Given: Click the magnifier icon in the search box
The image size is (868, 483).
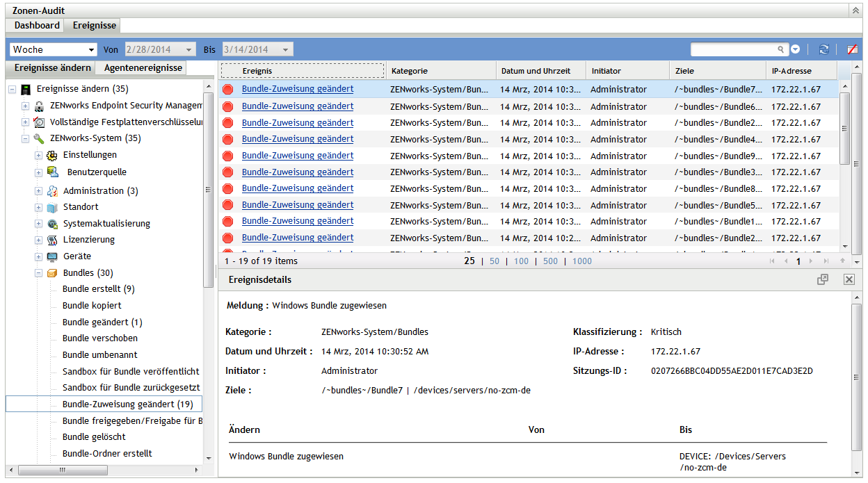Looking at the screenshot, I should [x=780, y=49].
